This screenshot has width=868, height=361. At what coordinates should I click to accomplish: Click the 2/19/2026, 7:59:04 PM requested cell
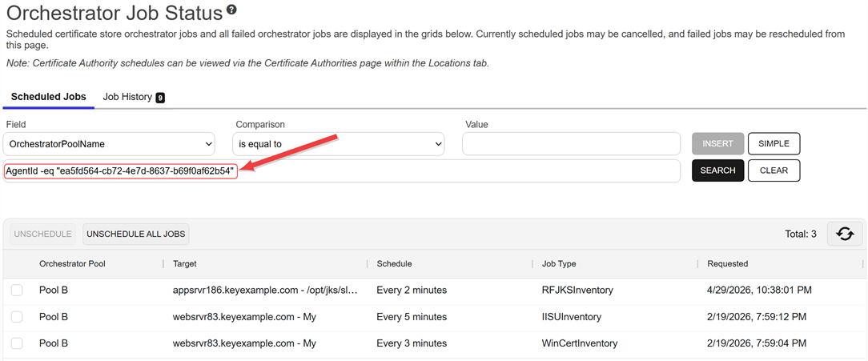coord(757,343)
